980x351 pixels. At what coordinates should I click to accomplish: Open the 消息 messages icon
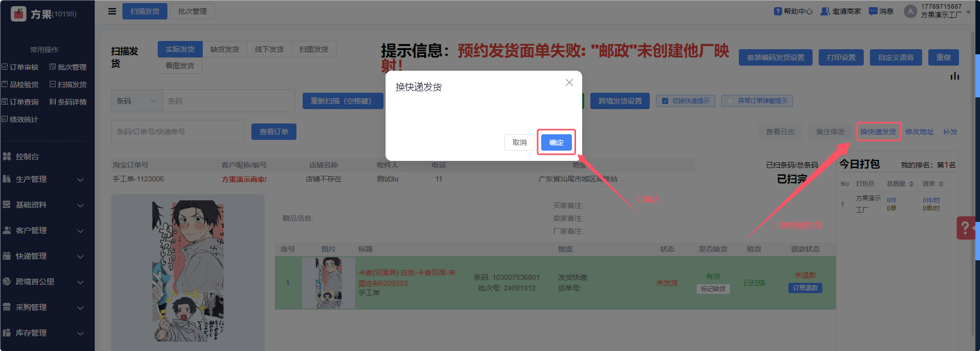point(873,11)
